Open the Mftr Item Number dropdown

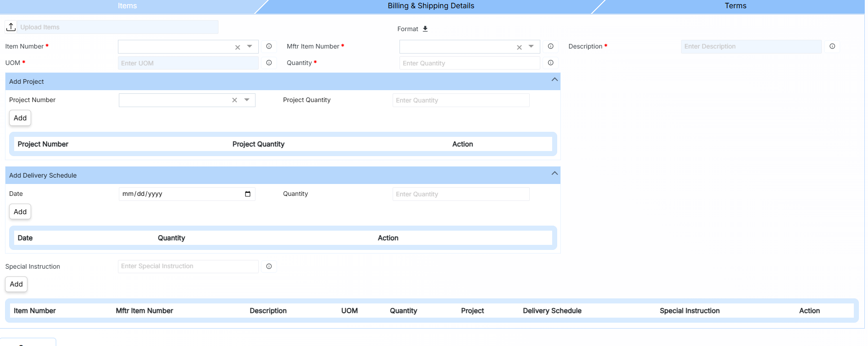click(x=531, y=47)
